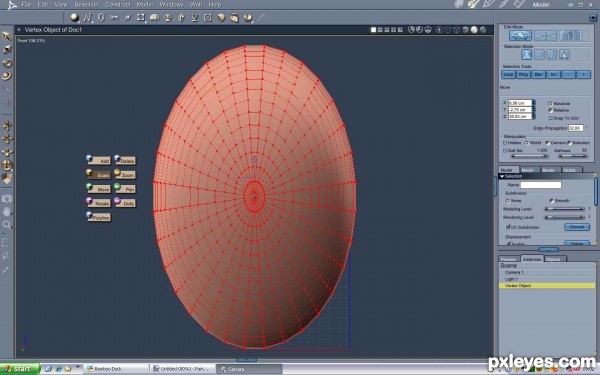Click the camera icon in left toolbar
The image size is (600, 375).
(x=7, y=198)
